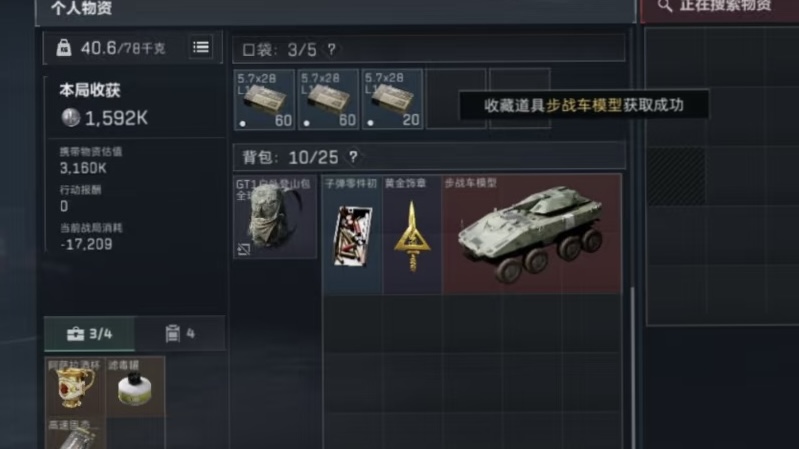Click the hatched loot container slot
The image size is (799, 449).
(x=676, y=176)
